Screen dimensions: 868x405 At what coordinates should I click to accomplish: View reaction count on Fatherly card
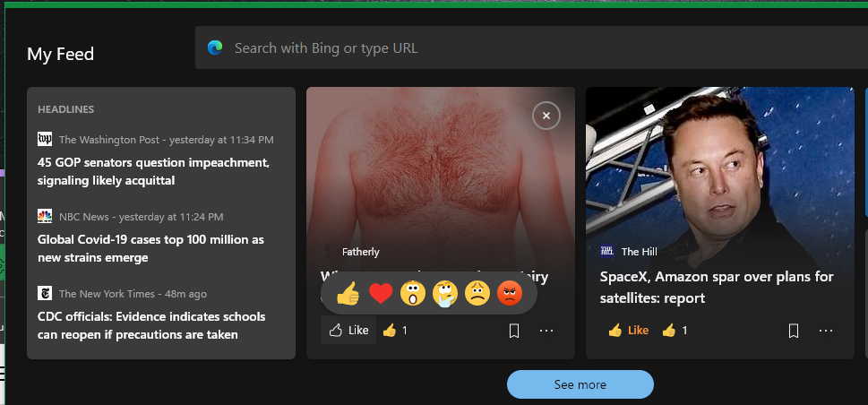395,331
